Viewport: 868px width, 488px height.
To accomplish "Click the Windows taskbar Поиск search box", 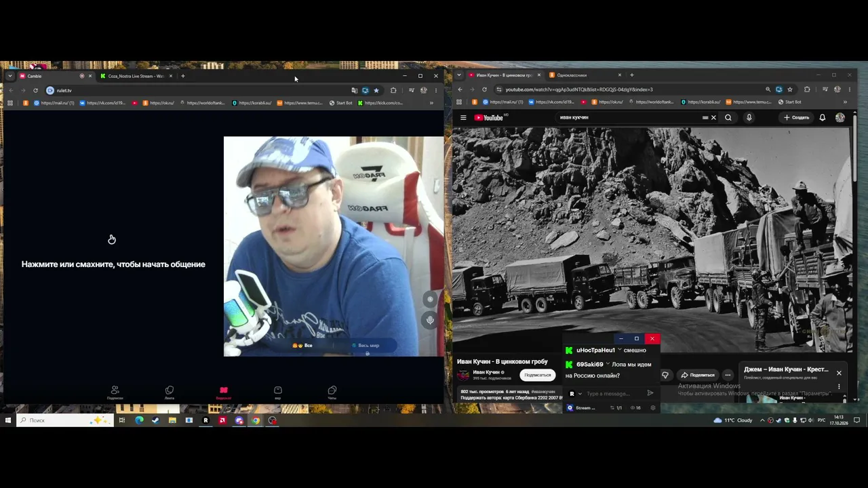I will pyautogui.click(x=65, y=420).
